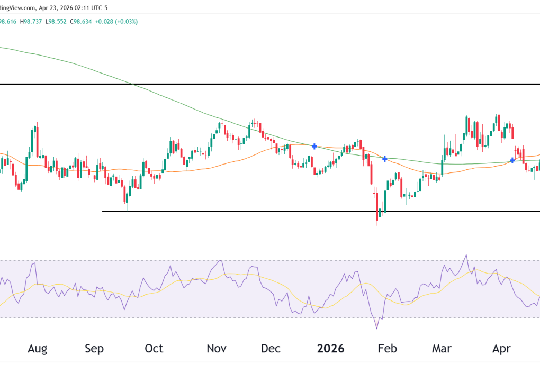Click the Aug label on the time axis

click(x=37, y=349)
